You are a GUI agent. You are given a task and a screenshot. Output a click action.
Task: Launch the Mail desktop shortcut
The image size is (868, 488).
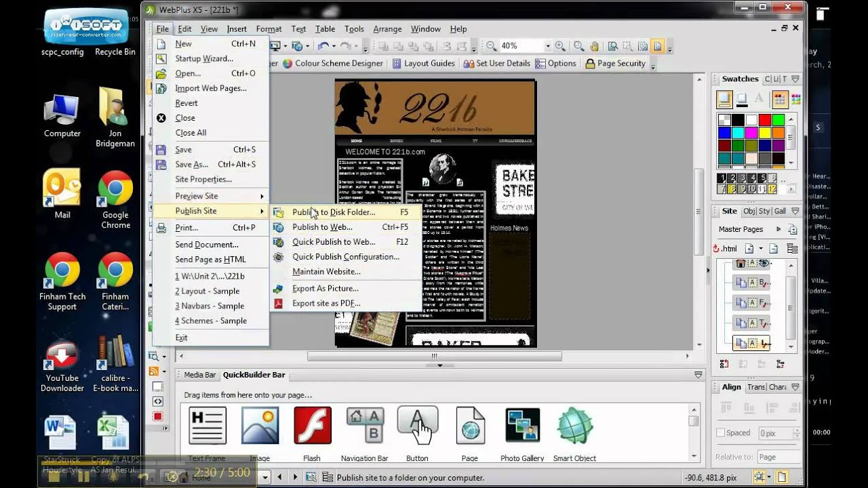coord(62,194)
